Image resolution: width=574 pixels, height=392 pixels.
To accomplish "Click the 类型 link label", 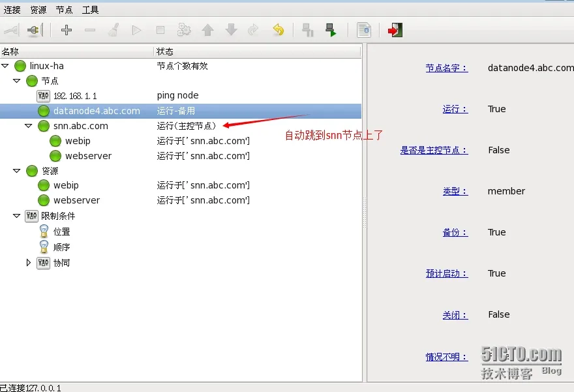I will click(455, 191).
